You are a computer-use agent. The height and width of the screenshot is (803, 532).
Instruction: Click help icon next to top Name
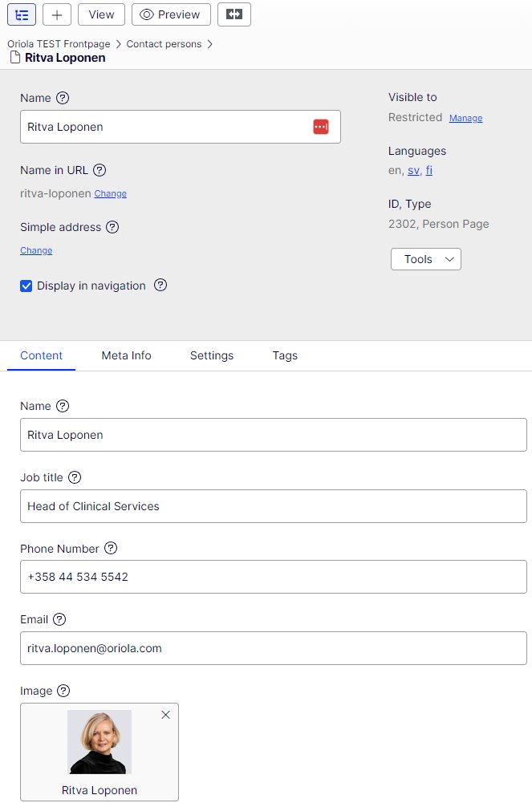63,98
